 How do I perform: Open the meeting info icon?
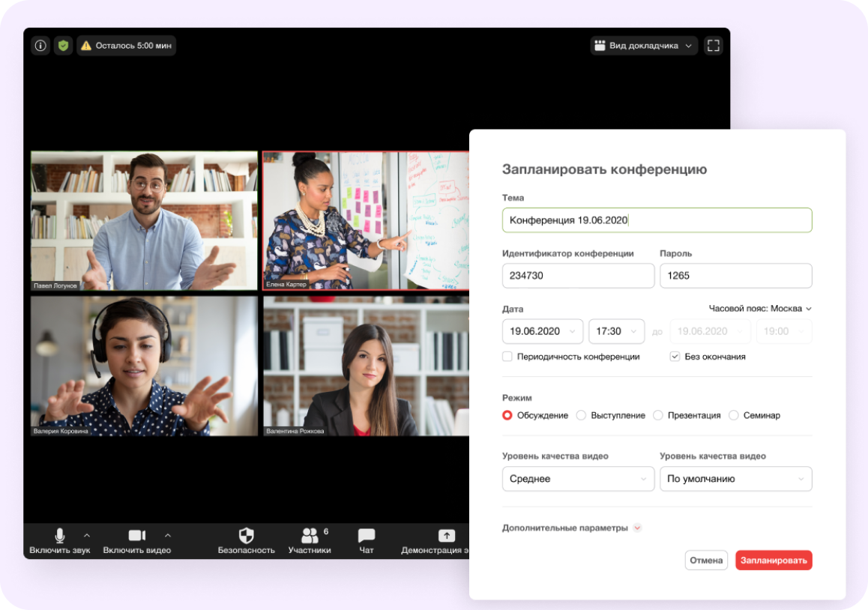40,46
